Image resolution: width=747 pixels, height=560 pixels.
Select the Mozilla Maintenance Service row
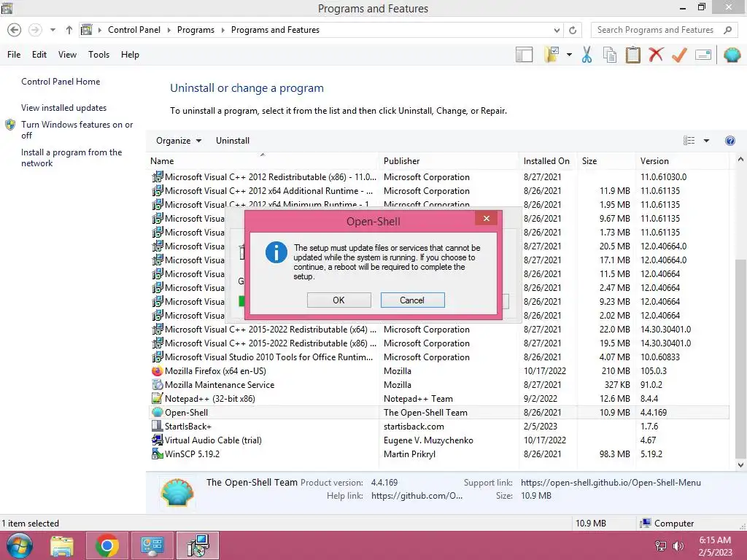[440, 385]
